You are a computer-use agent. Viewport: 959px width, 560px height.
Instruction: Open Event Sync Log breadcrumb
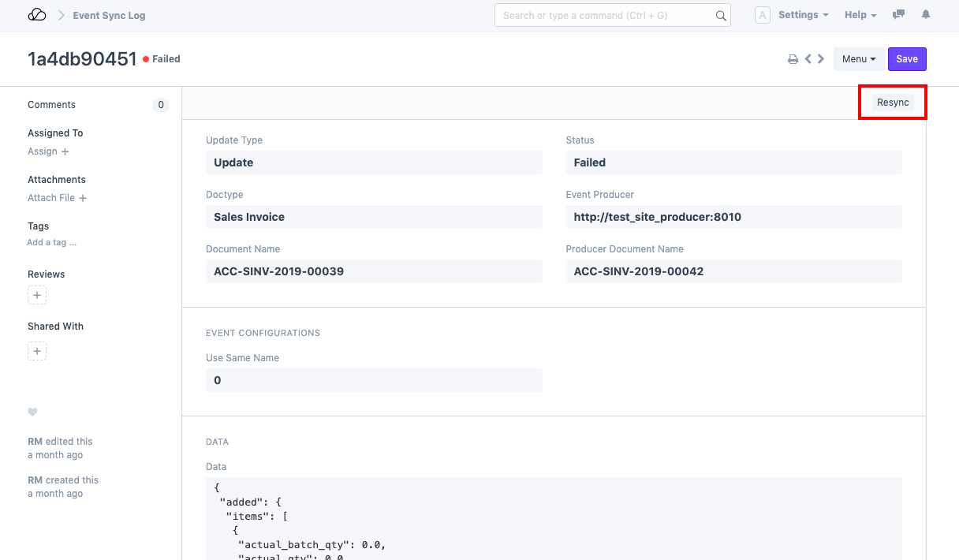point(109,15)
